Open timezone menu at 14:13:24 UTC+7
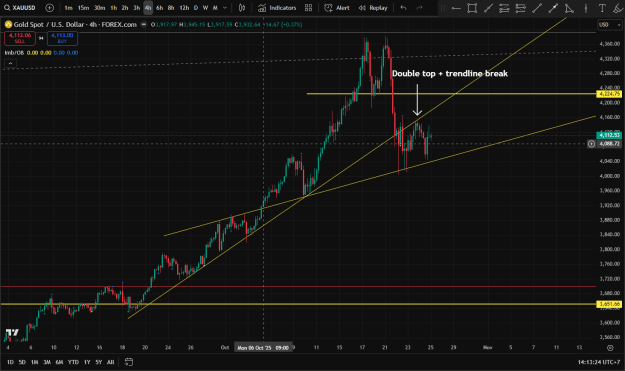 tap(599, 362)
